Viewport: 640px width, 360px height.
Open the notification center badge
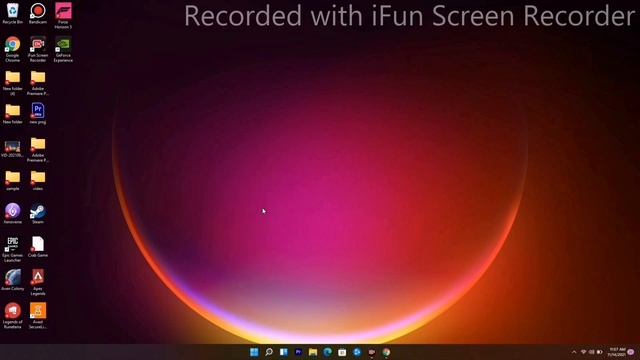coord(631,352)
